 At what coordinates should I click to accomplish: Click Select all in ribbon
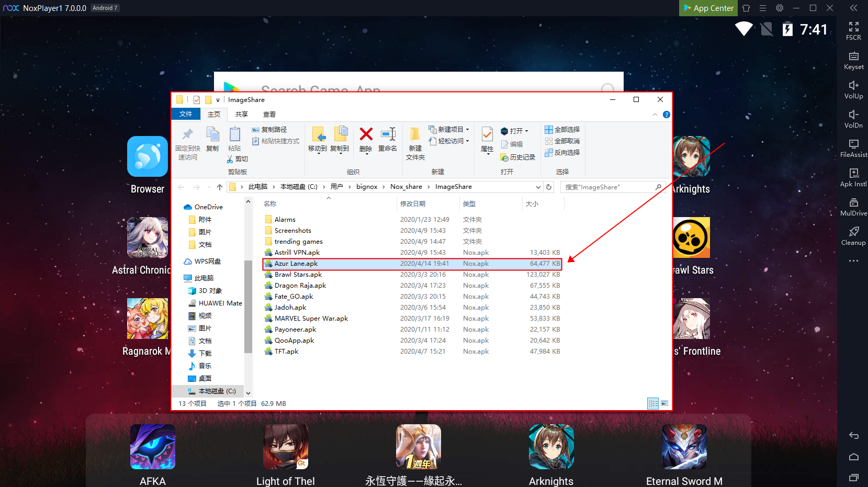562,129
